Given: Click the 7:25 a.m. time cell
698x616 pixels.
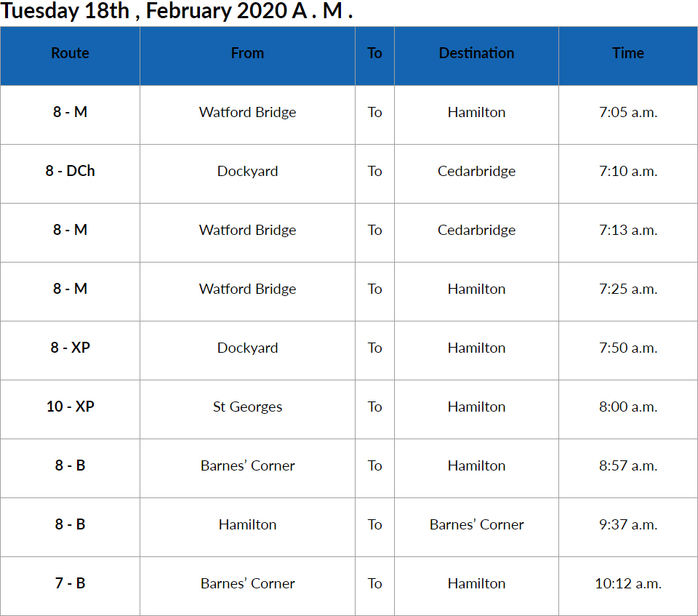Looking at the screenshot, I should pyautogui.click(x=628, y=289).
